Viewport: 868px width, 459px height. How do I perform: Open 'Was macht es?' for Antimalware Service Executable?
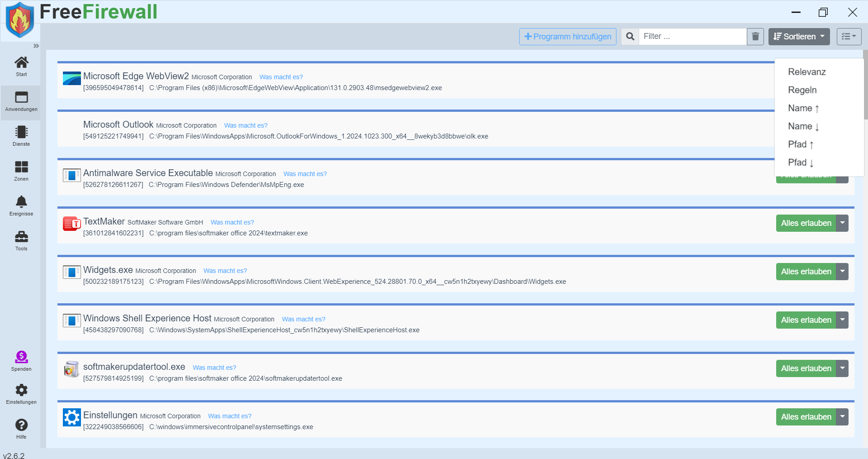(305, 174)
